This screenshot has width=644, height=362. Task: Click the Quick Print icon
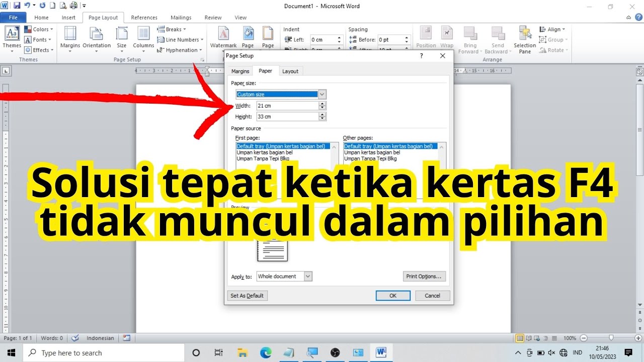73,6
